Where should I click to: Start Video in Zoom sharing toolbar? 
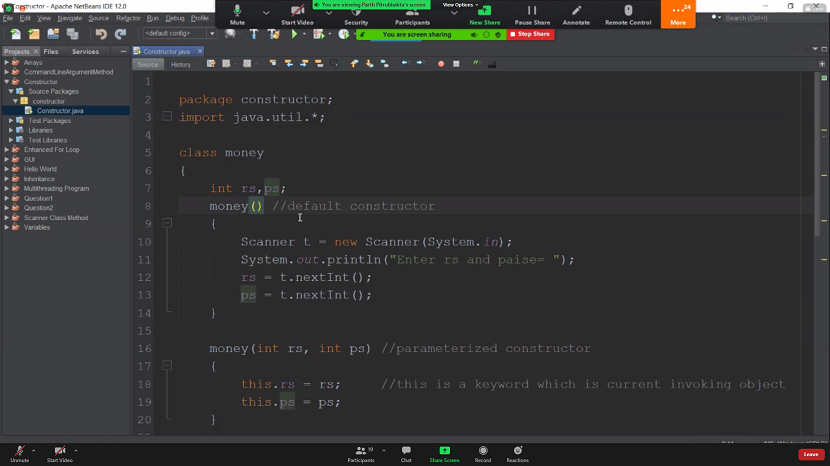[x=297, y=15]
